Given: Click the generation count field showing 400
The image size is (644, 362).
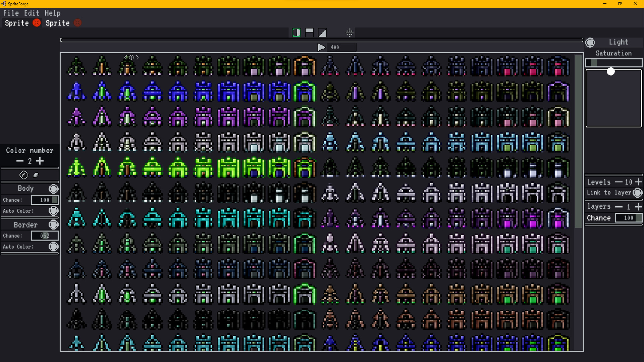Looking at the screenshot, I should [x=342, y=47].
